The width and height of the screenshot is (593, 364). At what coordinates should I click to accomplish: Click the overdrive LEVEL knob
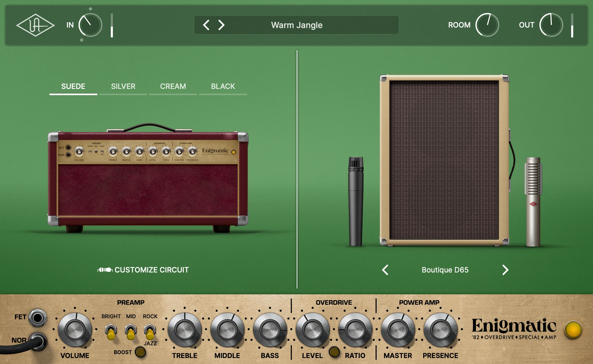pyautogui.click(x=313, y=330)
